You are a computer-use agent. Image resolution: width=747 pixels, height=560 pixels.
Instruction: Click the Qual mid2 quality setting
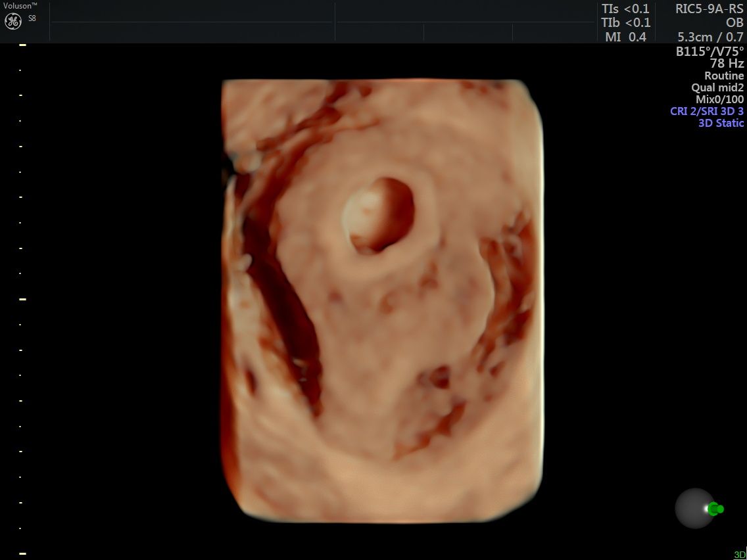click(717, 87)
